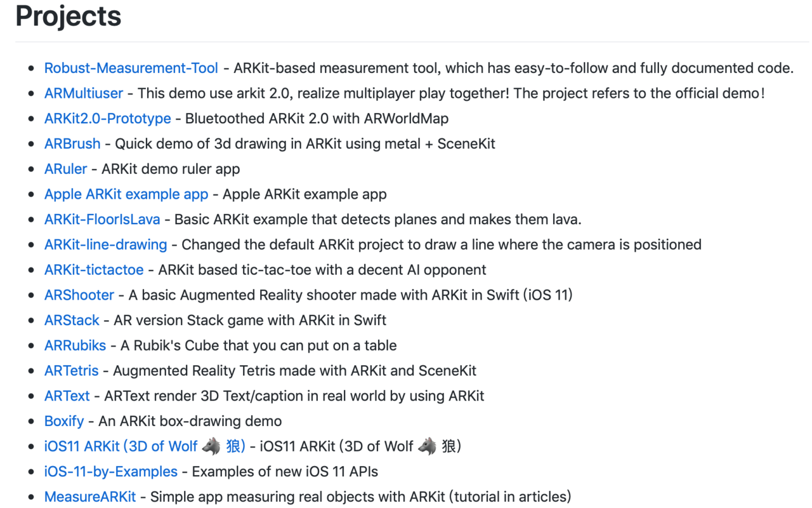
Task: Visit the ARKit-tictactoe repository
Action: click(x=94, y=270)
